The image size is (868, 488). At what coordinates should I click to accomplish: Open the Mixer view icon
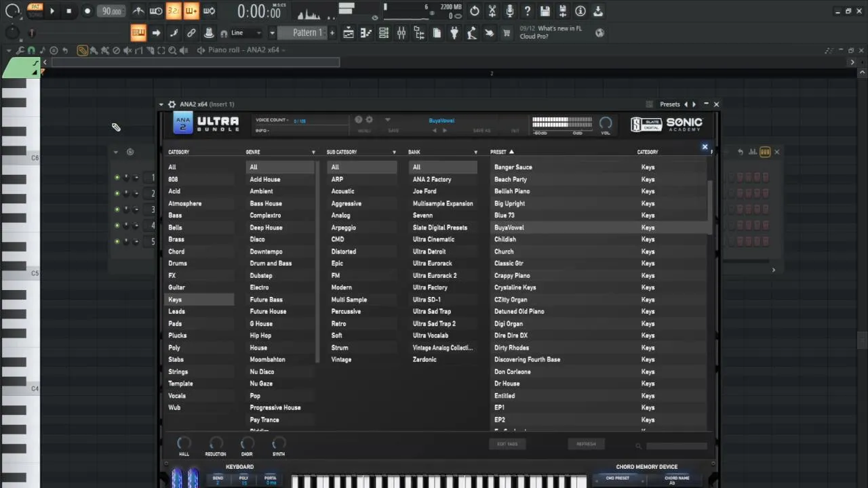pyautogui.click(x=401, y=33)
